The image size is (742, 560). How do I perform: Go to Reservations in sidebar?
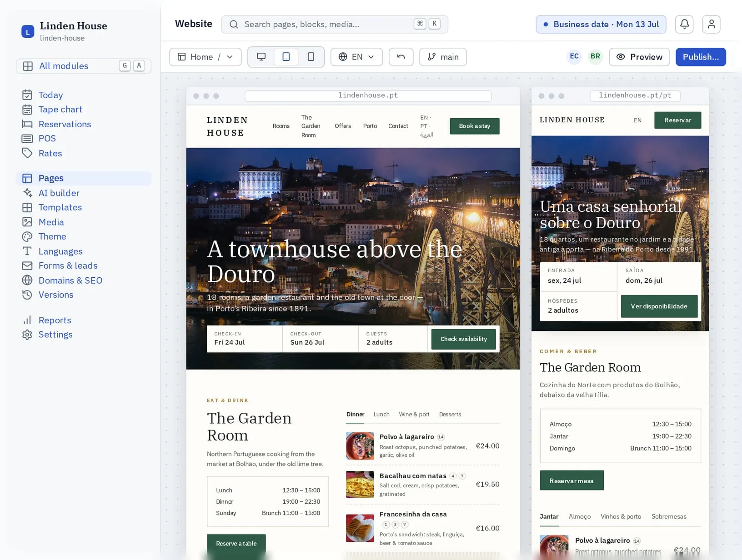click(84, 124)
